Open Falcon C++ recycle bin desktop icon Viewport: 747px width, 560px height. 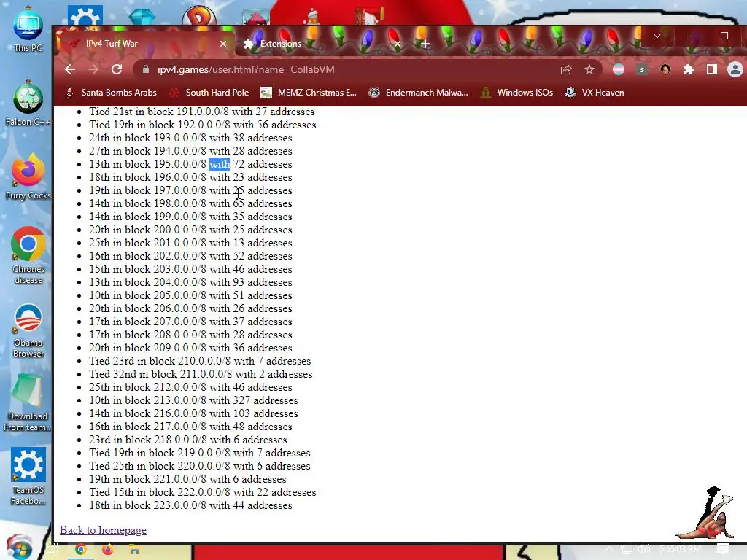[28, 104]
